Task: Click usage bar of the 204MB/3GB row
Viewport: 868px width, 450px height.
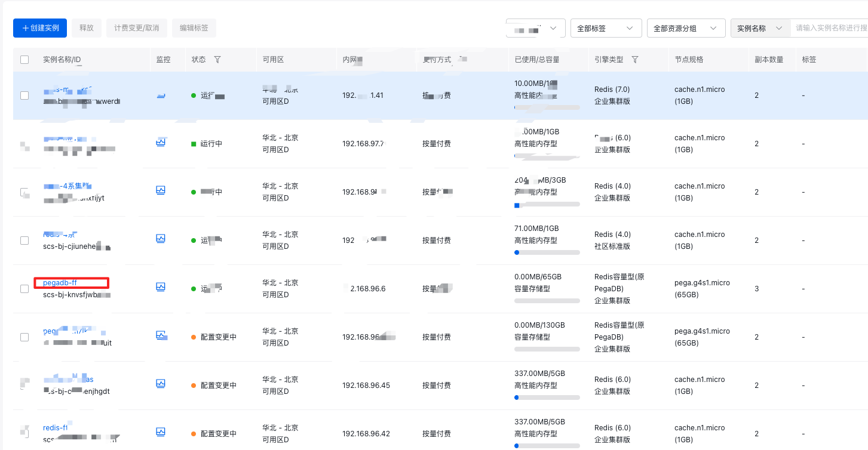Action: (x=547, y=205)
